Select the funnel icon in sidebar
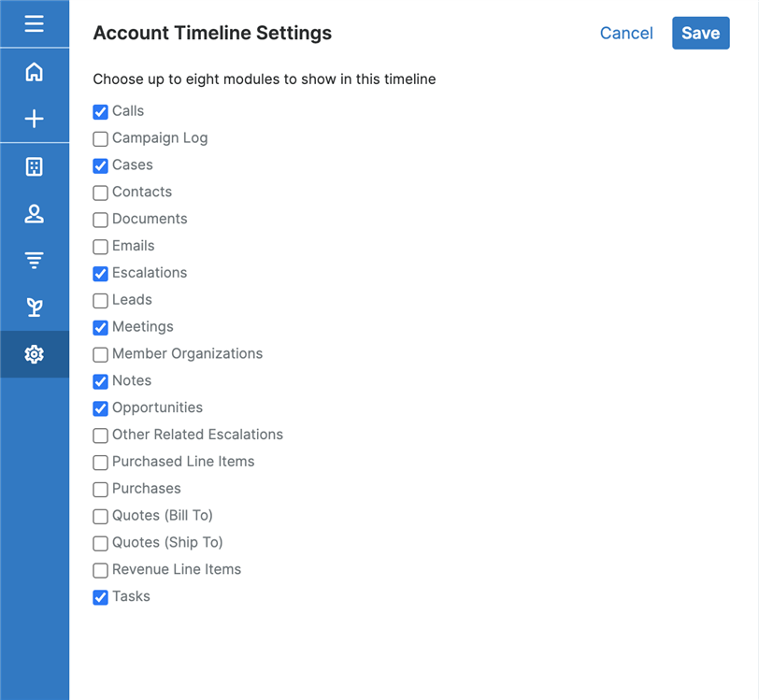 35,261
